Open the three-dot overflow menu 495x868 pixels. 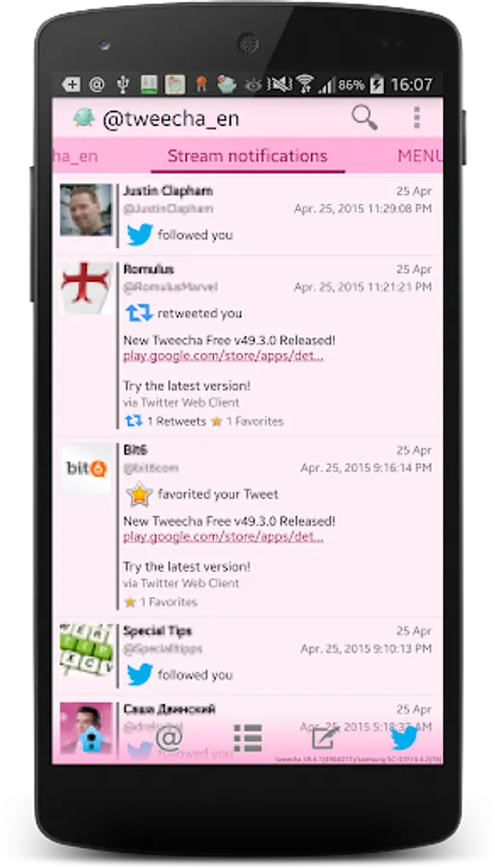(417, 118)
